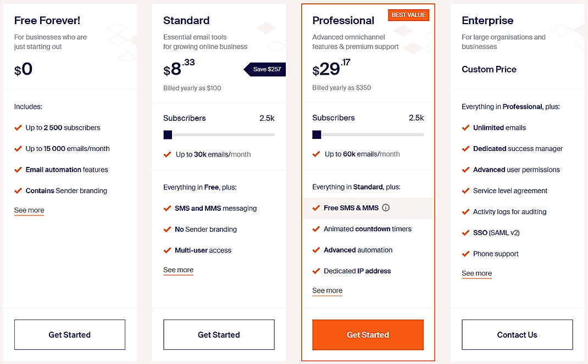Expand See more under Standard plan
Image resolution: width=588 pixels, height=364 pixels.
click(178, 270)
